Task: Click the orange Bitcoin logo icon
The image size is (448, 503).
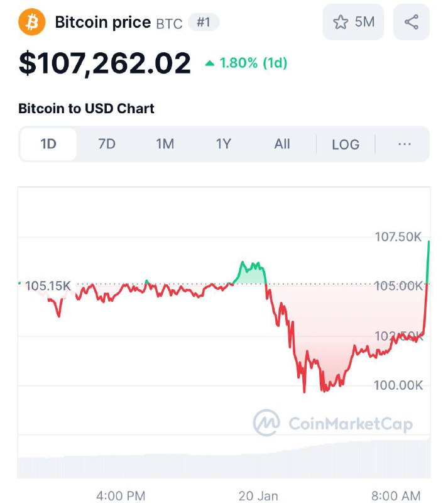Action: tap(32, 22)
